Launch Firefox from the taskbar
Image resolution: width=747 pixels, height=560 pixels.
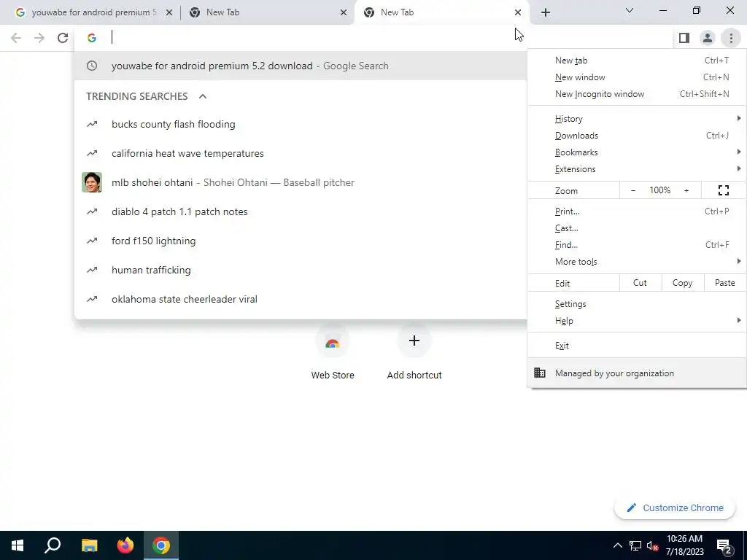click(x=125, y=545)
